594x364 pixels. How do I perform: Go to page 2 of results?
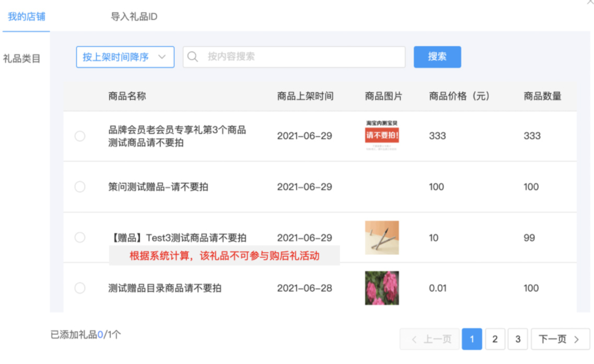coord(495,339)
